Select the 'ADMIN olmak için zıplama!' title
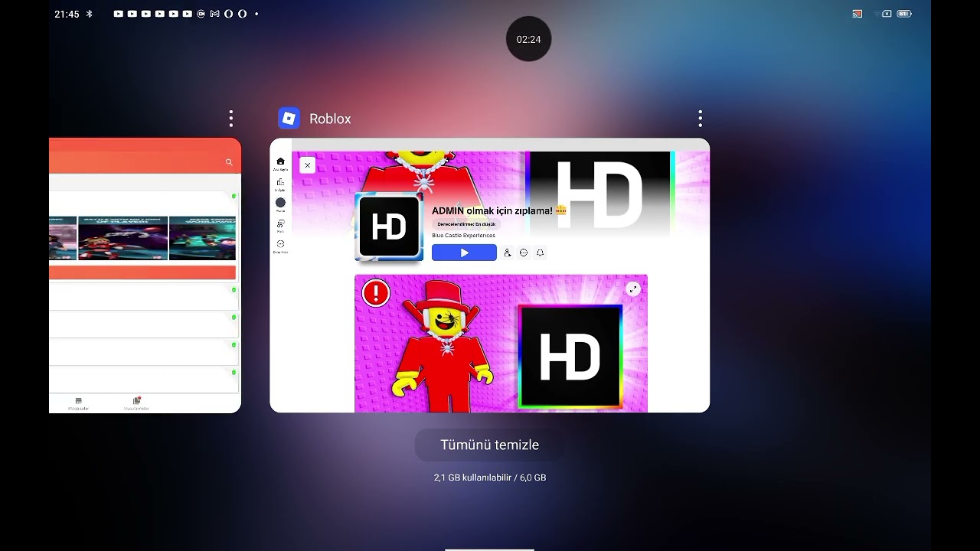 click(x=492, y=210)
